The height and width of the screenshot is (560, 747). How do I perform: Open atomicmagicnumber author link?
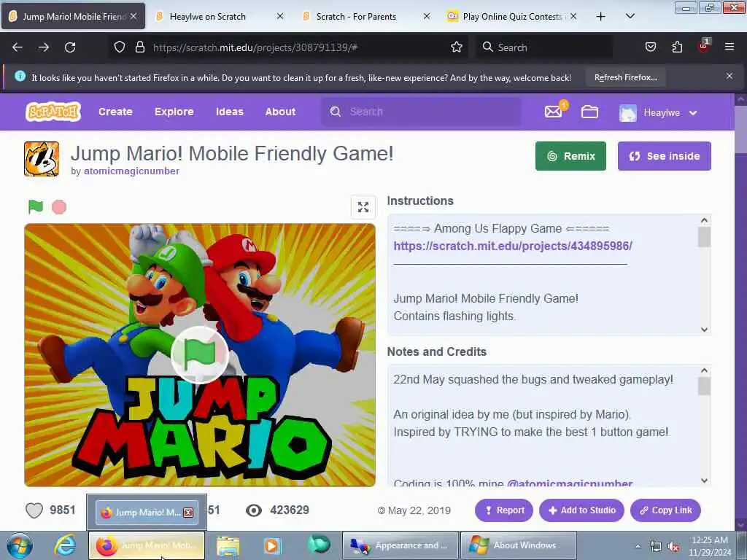click(x=131, y=171)
